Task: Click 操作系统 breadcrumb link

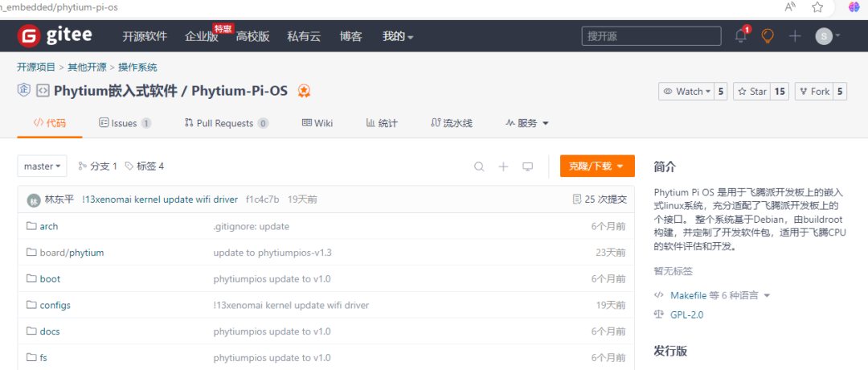Action: pos(137,68)
